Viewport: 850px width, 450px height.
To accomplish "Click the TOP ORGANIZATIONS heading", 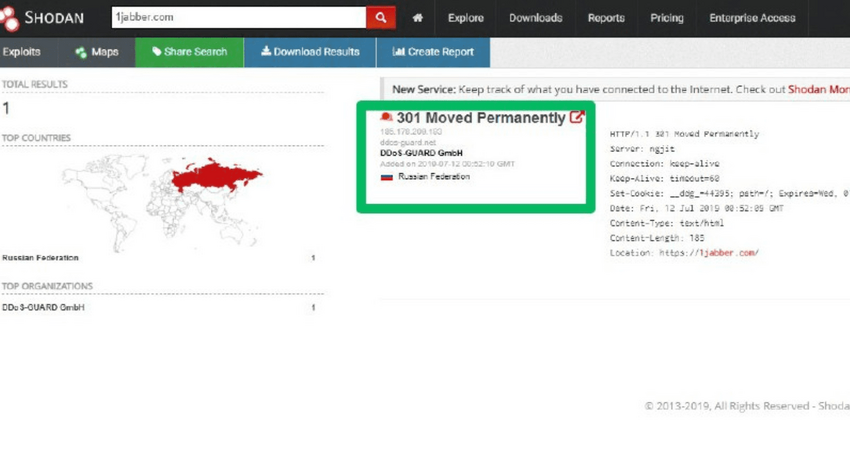I will 47,286.
